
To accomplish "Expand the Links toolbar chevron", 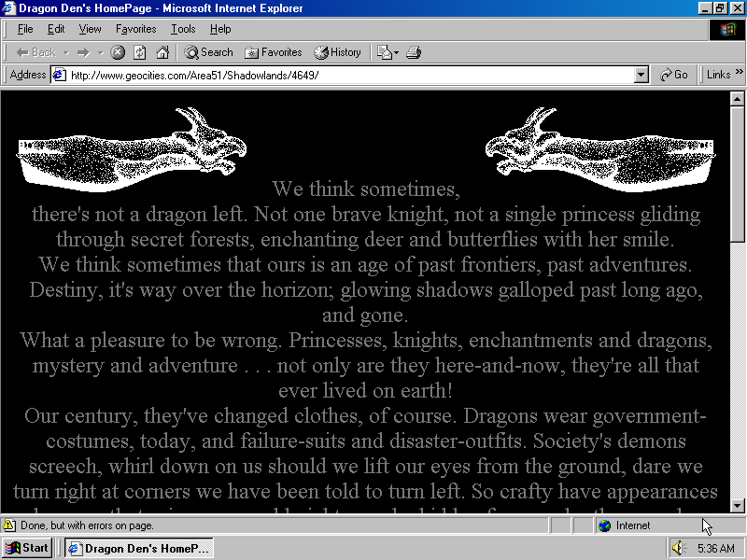I will pyautogui.click(x=738, y=75).
